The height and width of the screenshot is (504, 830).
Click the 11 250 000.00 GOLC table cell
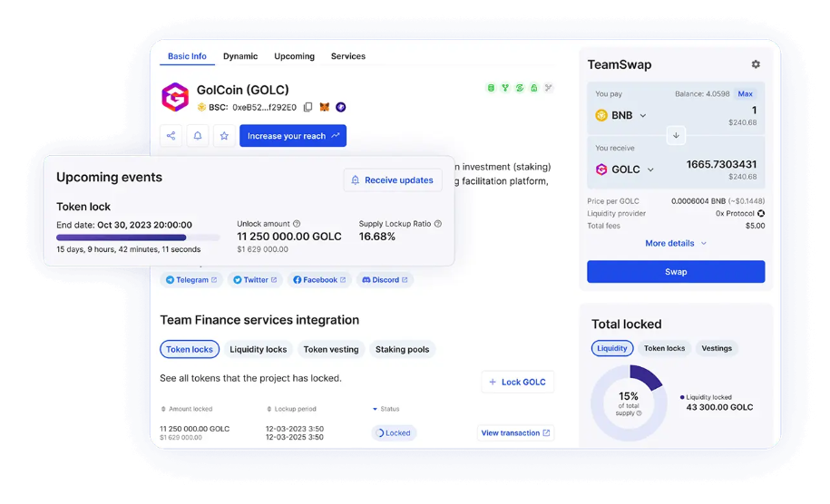coord(195,429)
